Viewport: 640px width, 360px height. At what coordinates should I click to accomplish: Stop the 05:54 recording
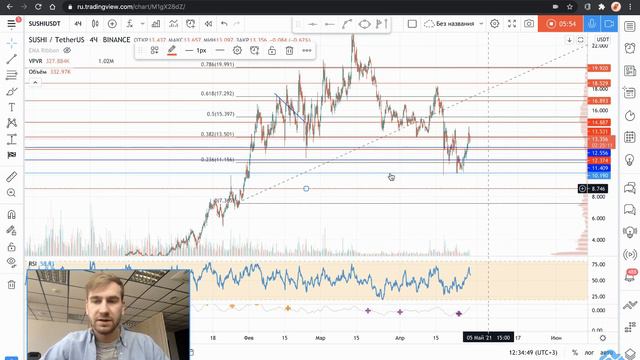coord(560,24)
